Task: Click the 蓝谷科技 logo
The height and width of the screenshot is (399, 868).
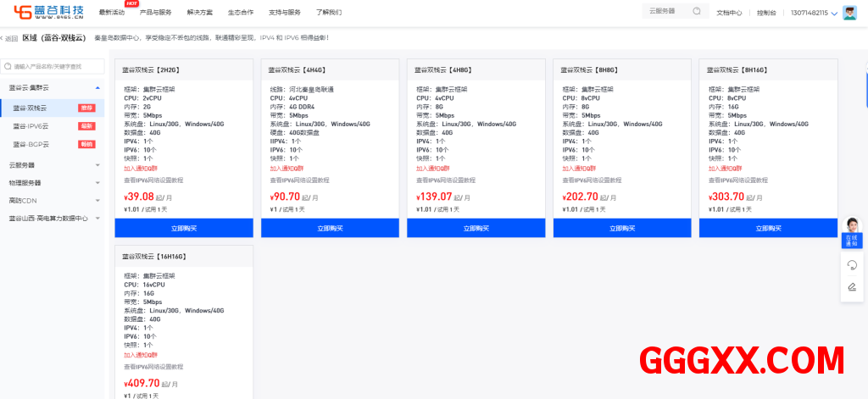Action: (x=49, y=12)
